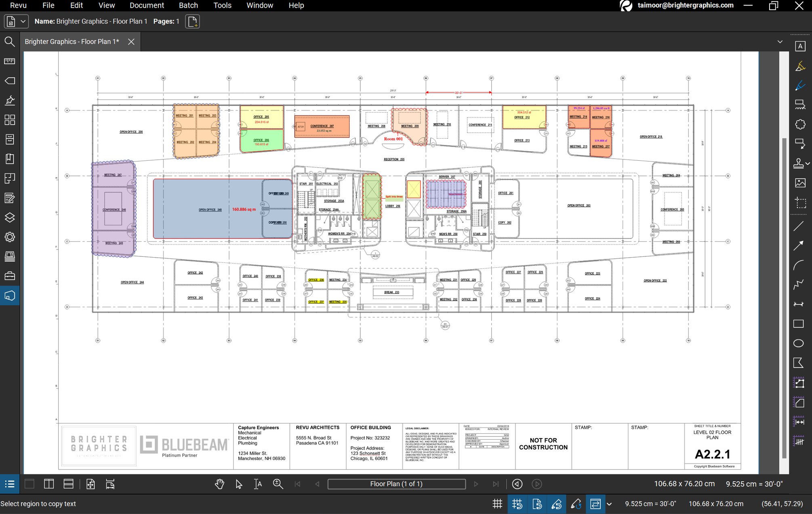Select the Text Box markup tool

pos(800,46)
